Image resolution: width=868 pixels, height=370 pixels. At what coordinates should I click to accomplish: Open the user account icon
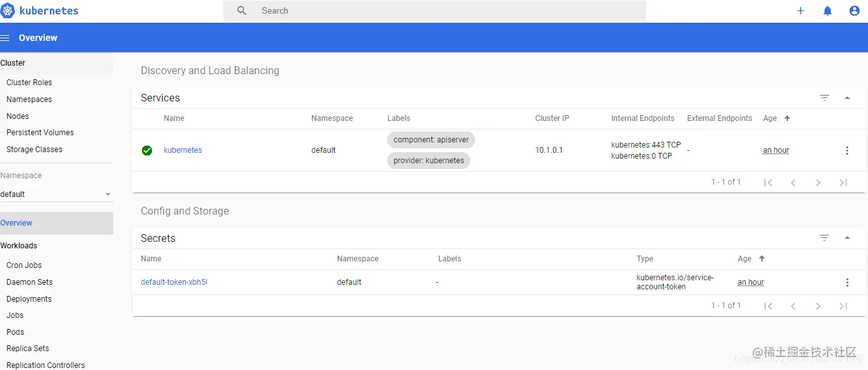pos(854,10)
